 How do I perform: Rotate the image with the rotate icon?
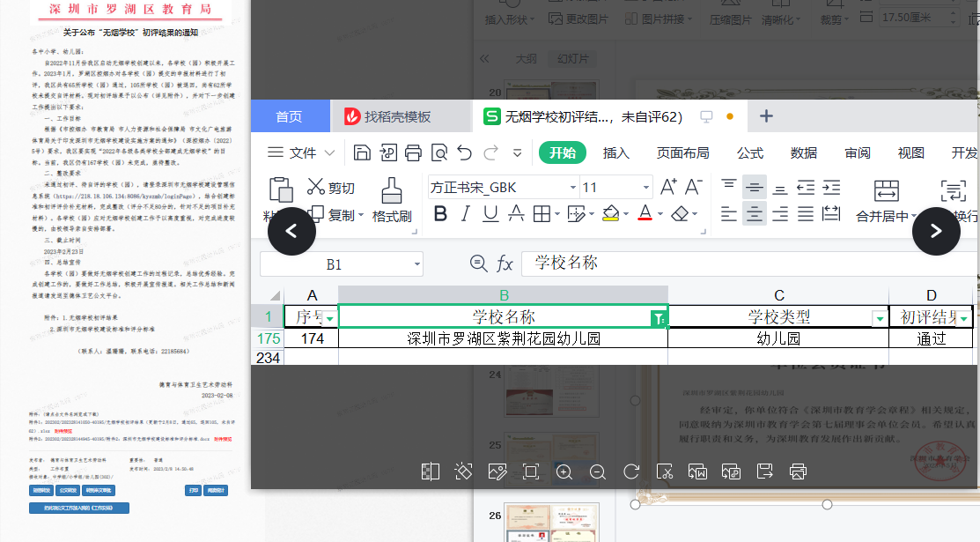point(631,471)
